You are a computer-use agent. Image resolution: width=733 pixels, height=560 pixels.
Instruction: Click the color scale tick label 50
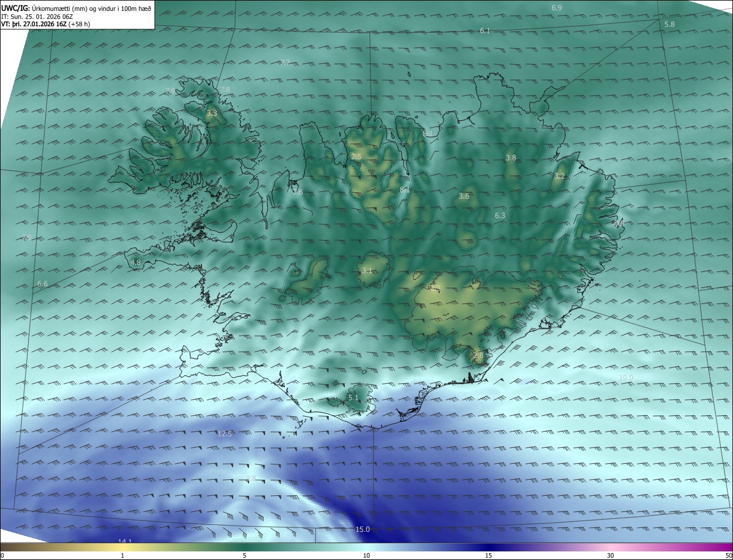click(x=728, y=555)
